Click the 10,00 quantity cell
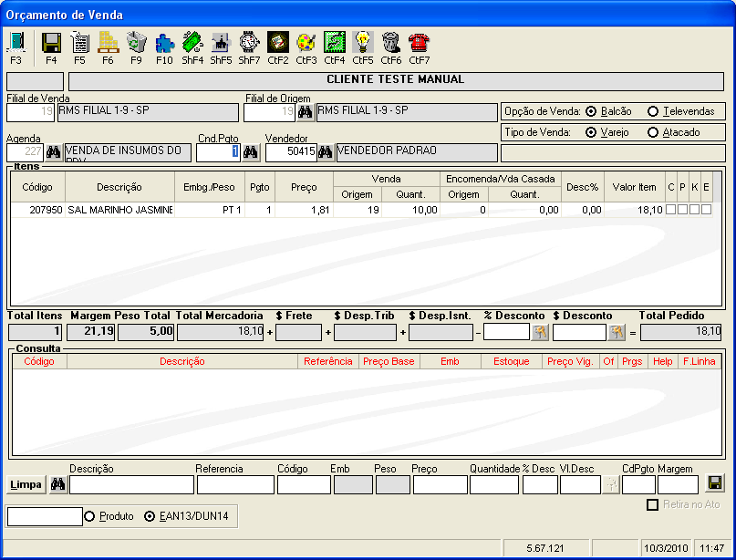Screen dimensions: 736x560 point(410,210)
